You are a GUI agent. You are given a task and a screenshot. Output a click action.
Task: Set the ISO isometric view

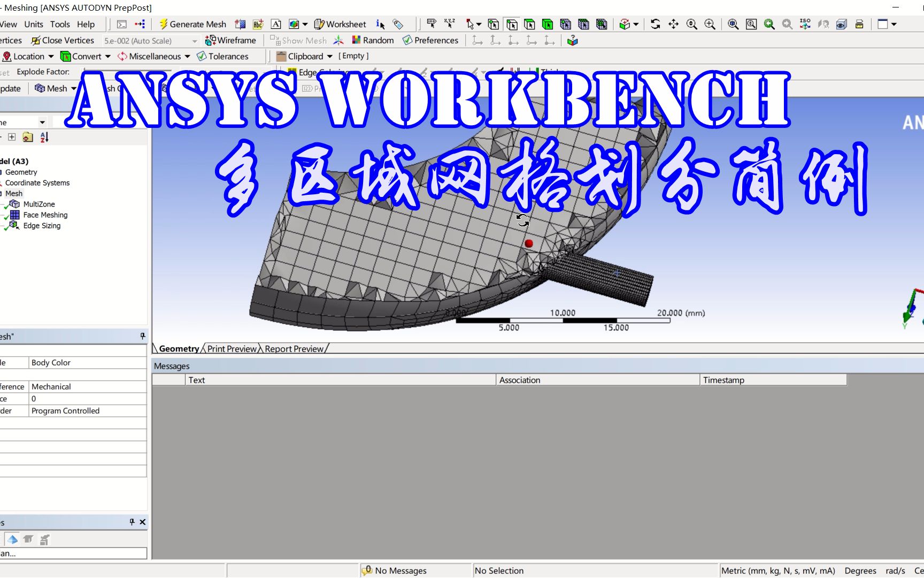pos(805,24)
